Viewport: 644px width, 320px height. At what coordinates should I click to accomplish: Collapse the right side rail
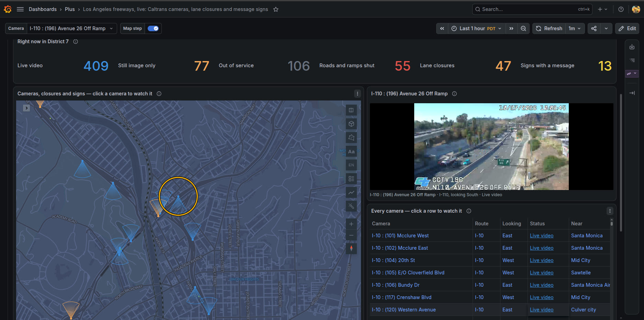pyautogui.click(x=632, y=93)
